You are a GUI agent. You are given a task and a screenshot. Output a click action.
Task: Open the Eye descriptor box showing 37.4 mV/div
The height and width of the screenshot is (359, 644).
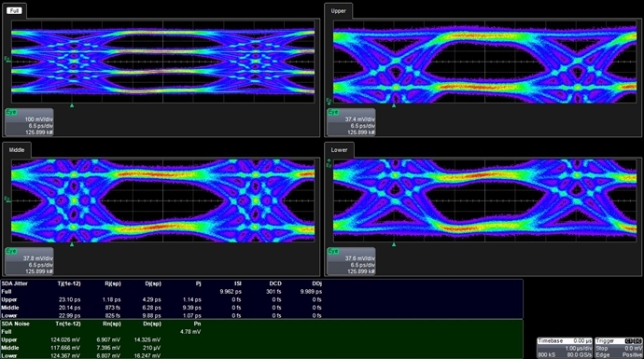[351, 122]
